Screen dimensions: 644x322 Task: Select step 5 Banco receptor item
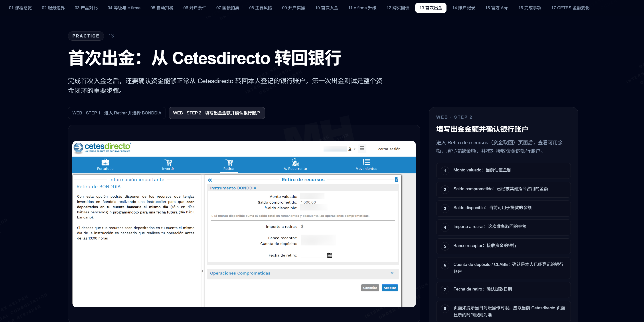(x=503, y=246)
